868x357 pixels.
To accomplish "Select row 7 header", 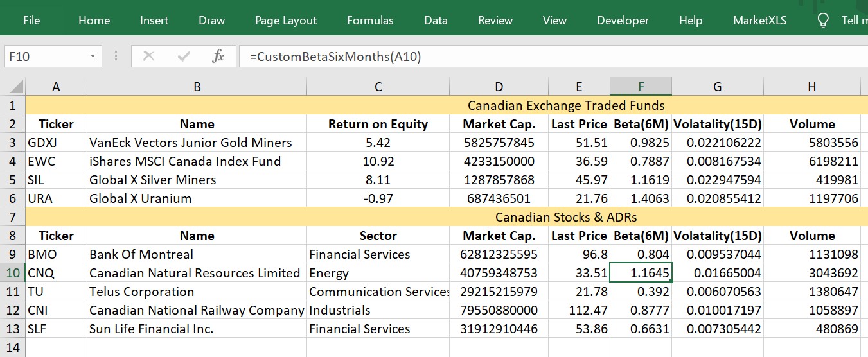I will click(13, 217).
